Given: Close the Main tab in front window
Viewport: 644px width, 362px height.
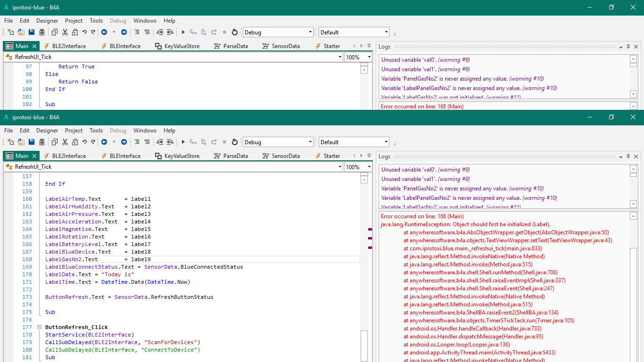Looking at the screenshot, I should pyautogui.click(x=34, y=156).
